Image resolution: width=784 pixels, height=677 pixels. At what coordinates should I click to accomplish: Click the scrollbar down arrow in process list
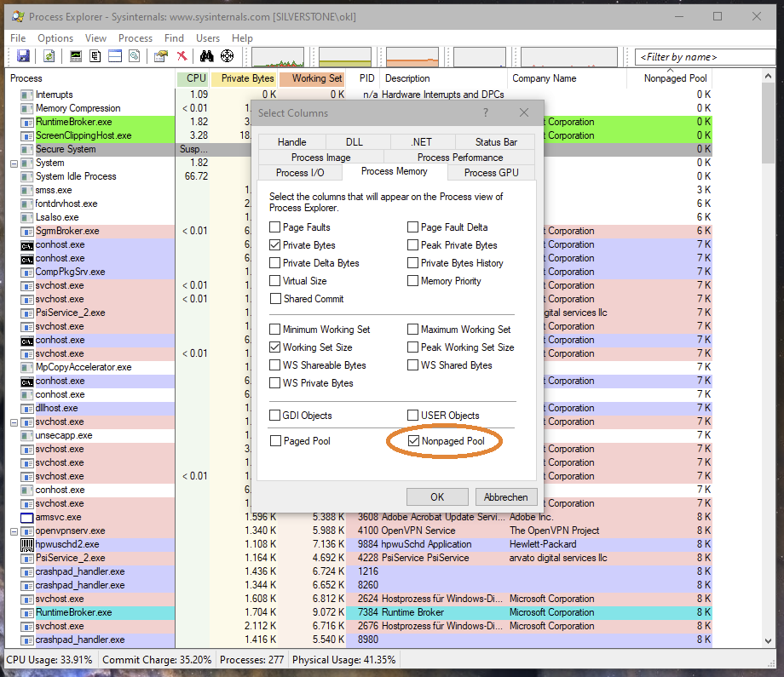(768, 641)
